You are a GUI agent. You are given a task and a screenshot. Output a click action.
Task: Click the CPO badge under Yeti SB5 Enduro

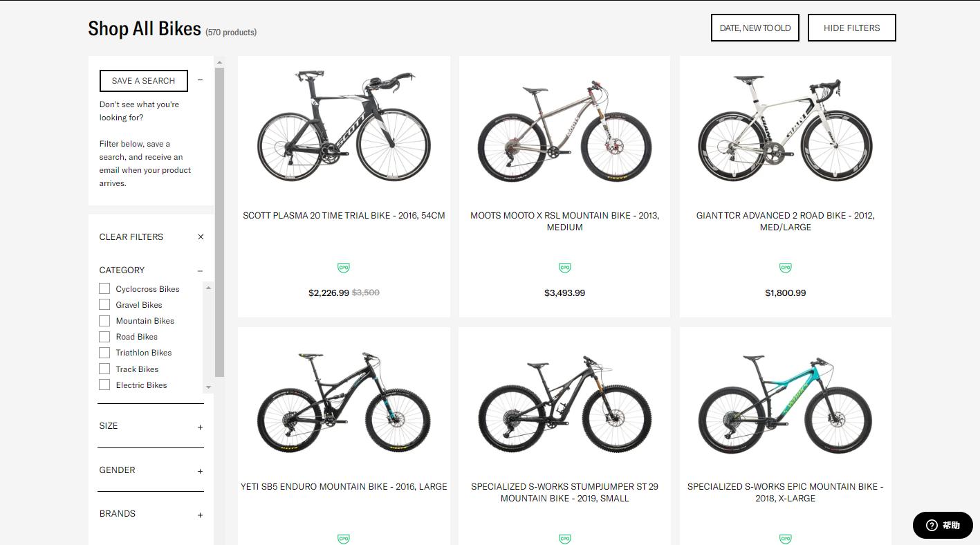(344, 539)
